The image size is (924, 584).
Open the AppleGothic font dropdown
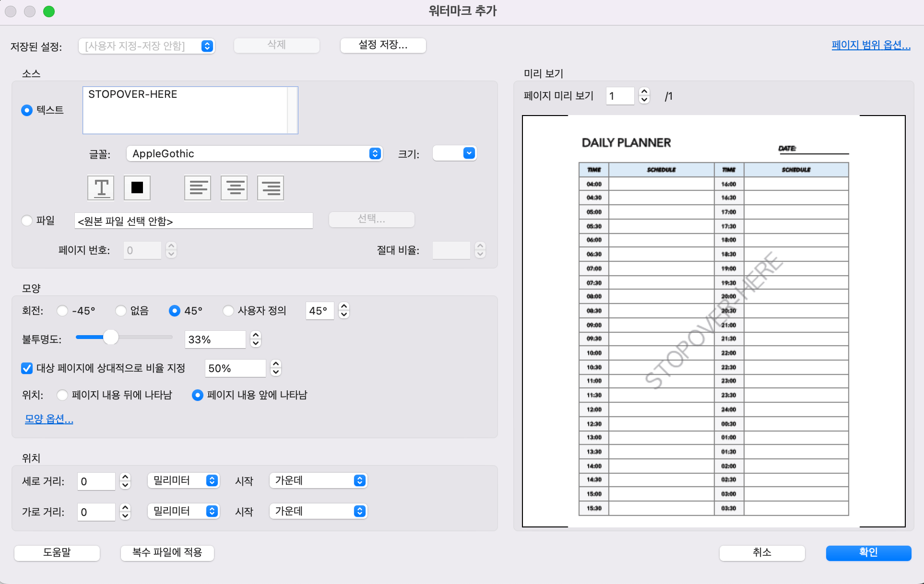tap(254, 153)
